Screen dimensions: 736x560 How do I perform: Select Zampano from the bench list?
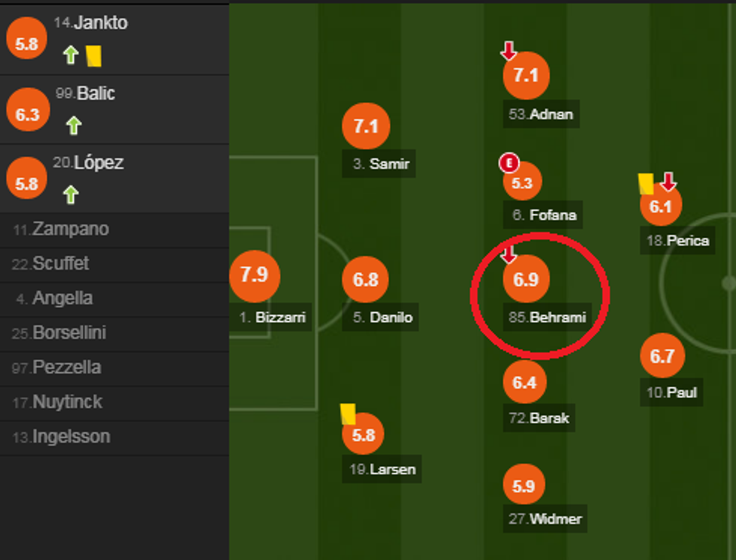coord(71,230)
